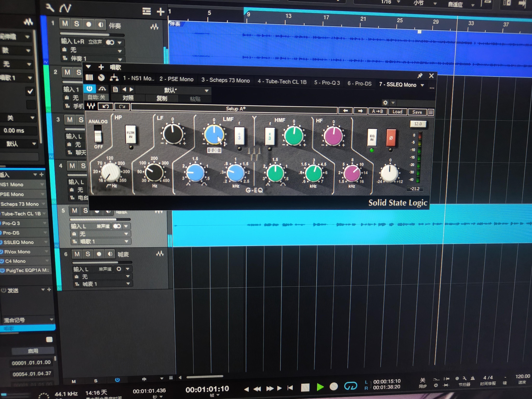This screenshot has height=399, width=532.
Task: Expand the 发送 sends dropdown arrow
Action: coord(43,290)
